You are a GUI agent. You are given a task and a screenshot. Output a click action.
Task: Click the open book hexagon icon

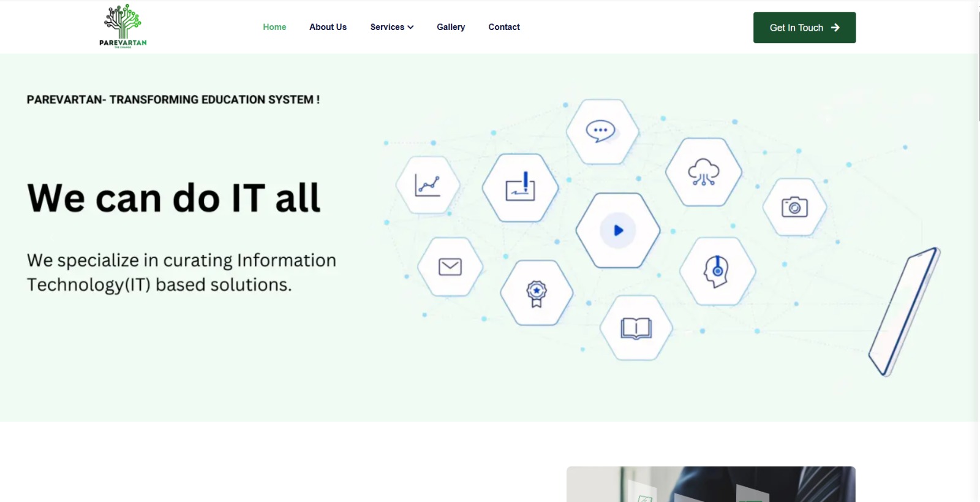(636, 328)
